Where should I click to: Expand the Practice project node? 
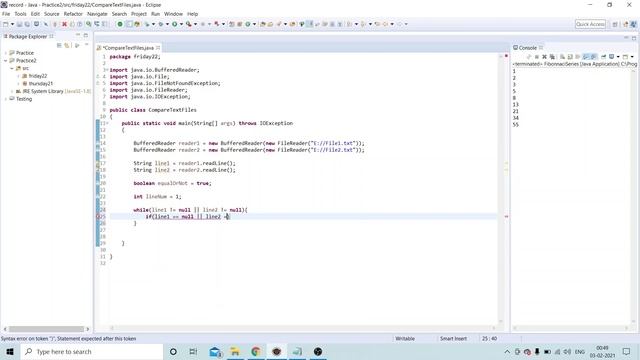[x=6, y=53]
